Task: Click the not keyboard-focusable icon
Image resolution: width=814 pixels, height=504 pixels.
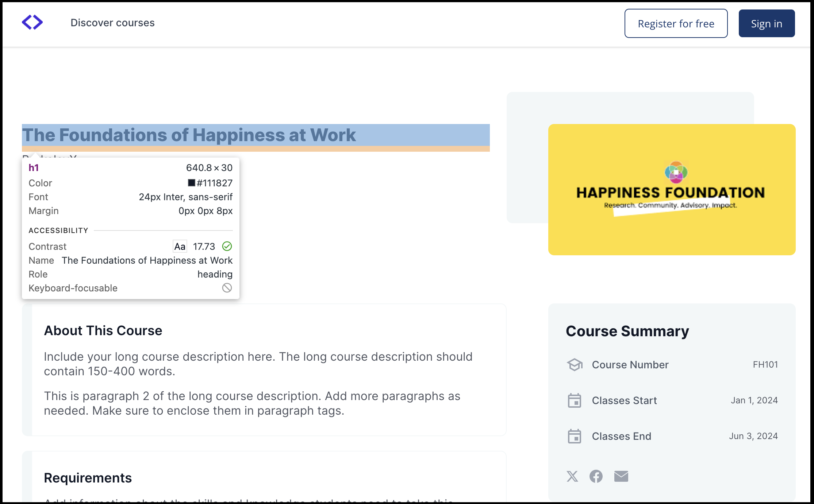Action: pos(227,288)
